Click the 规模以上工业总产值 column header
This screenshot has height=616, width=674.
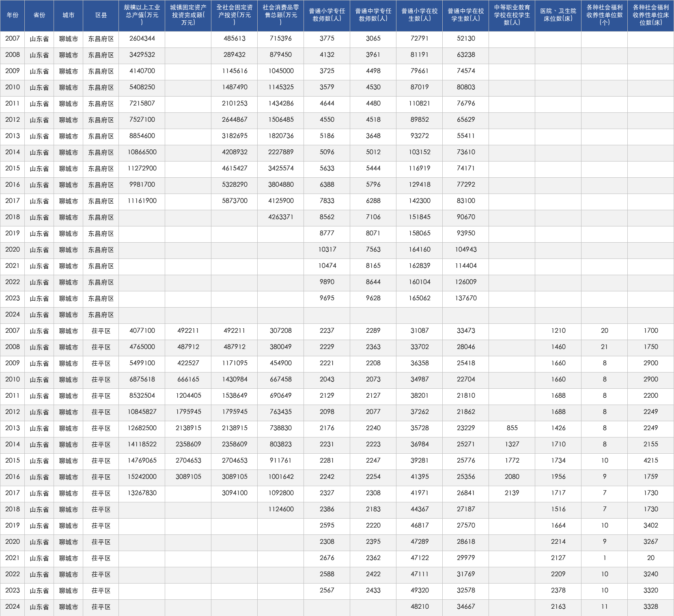pyautogui.click(x=142, y=15)
